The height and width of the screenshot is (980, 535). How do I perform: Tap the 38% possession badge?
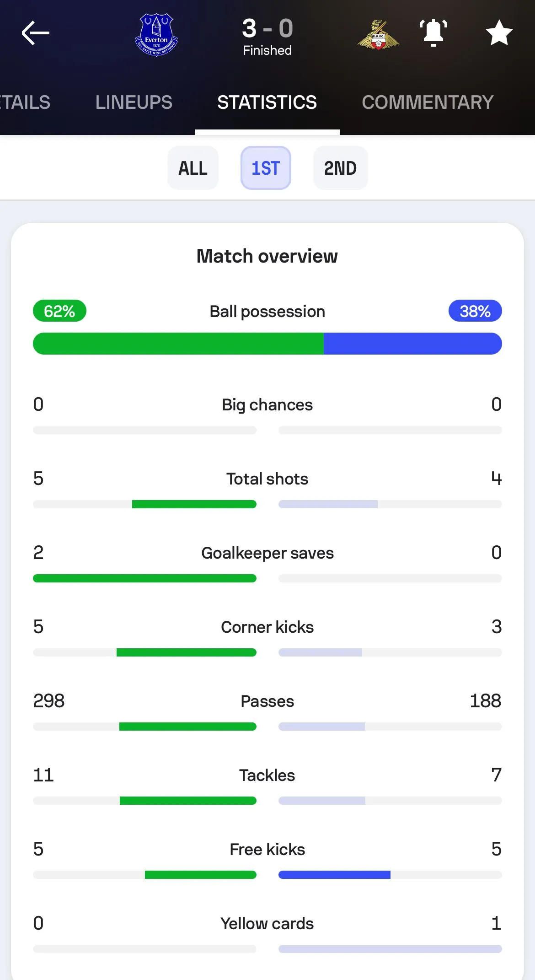click(475, 311)
